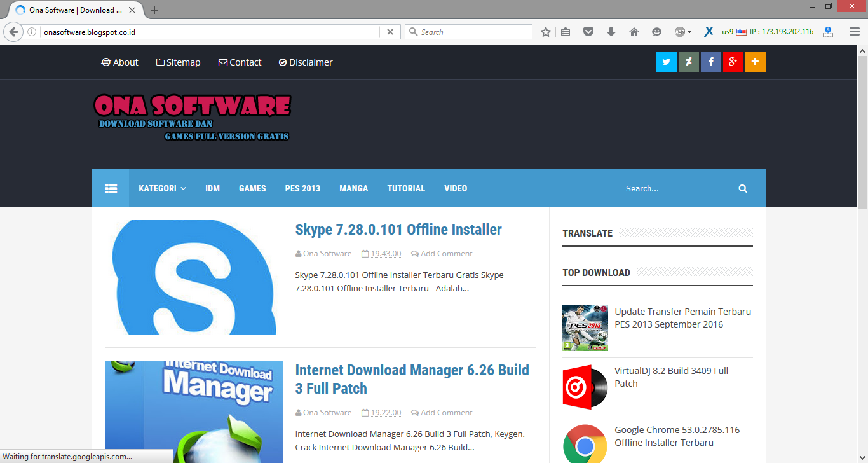Open the Twitter social icon
Image resolution: width=868 pixels, height=463 pixels.
point(667,62)
